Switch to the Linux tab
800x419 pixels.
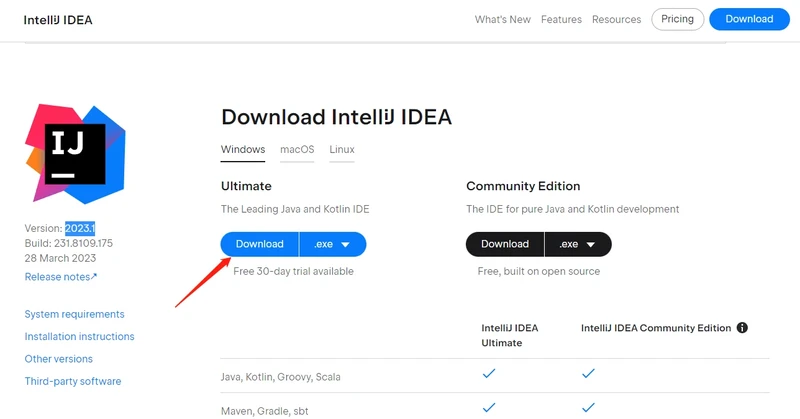click(342, 150)
